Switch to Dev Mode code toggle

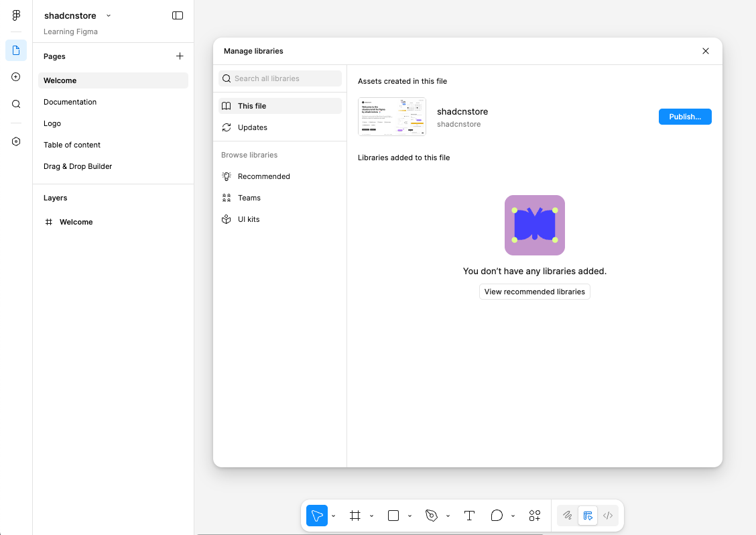coord(608,516)
